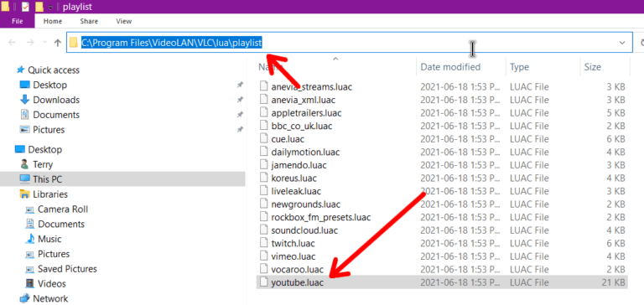This screenshot has height=305, width=644.
Task: Open the quick access toolbar customize arrow
Action: pyautogui.click(x=50, y=7)
